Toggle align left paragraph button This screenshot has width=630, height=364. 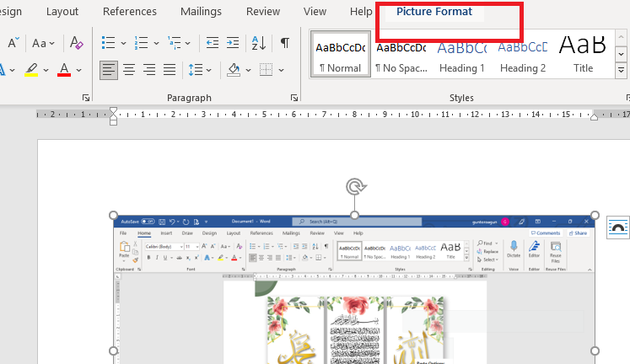tap(109, 70)
